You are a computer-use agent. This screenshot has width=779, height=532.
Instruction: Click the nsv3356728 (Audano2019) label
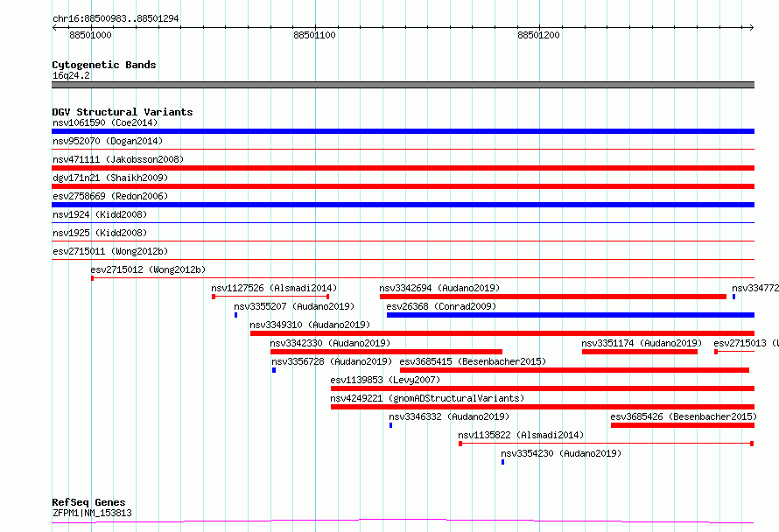click(332, 361)
